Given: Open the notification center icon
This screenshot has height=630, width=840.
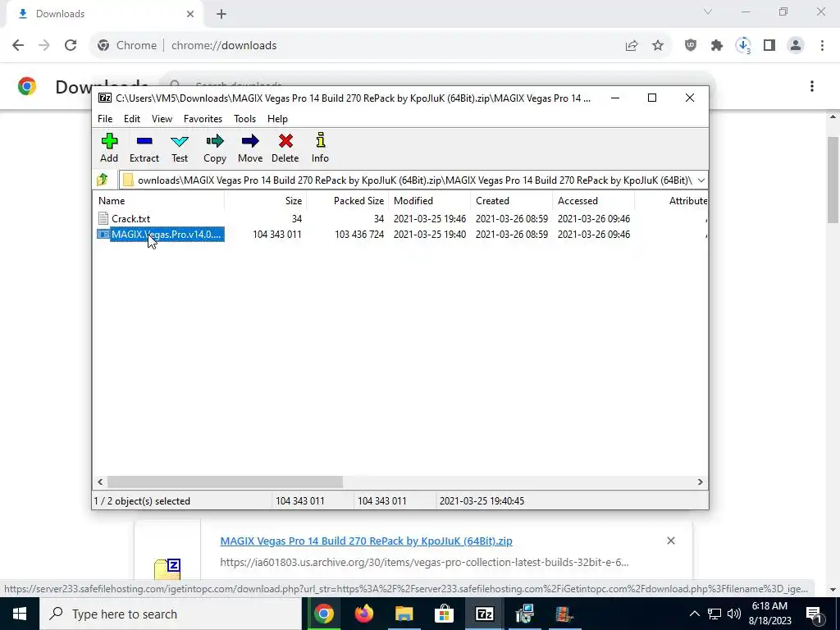Looking at the screenshot, I should [x=814, y=614].
